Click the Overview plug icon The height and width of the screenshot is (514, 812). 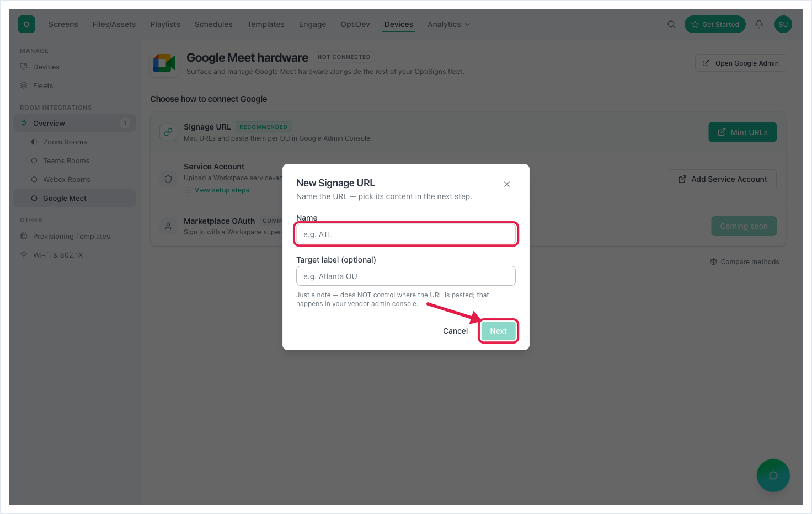(x=24, y=123)
